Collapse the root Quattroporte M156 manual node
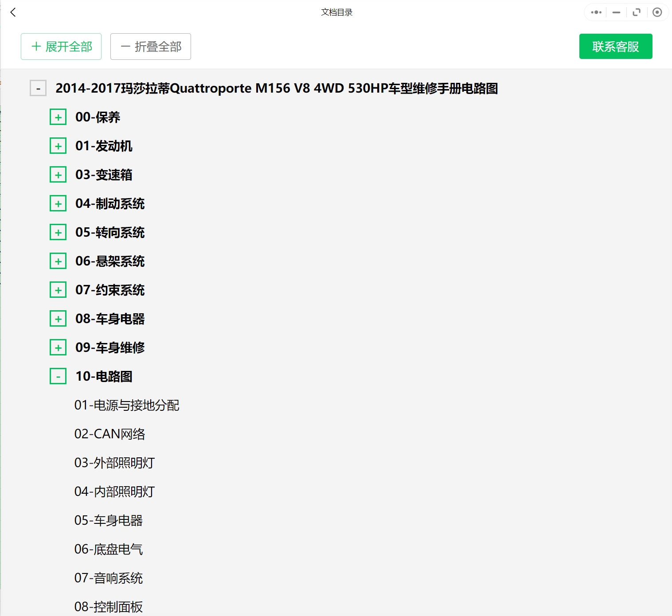This screenshot has width=672, height=616. (x=38, y=88)
